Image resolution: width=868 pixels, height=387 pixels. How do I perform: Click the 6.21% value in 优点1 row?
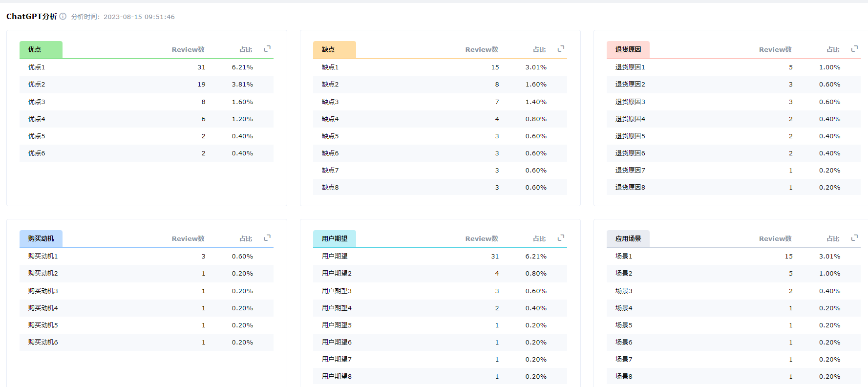(242, 67)
